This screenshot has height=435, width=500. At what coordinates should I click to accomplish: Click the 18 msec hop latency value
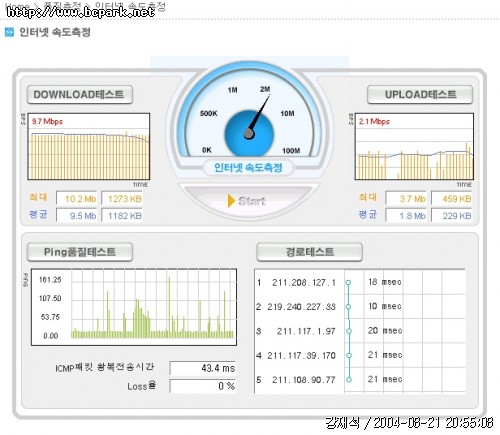pyautogui.click(x=385, y=282)
